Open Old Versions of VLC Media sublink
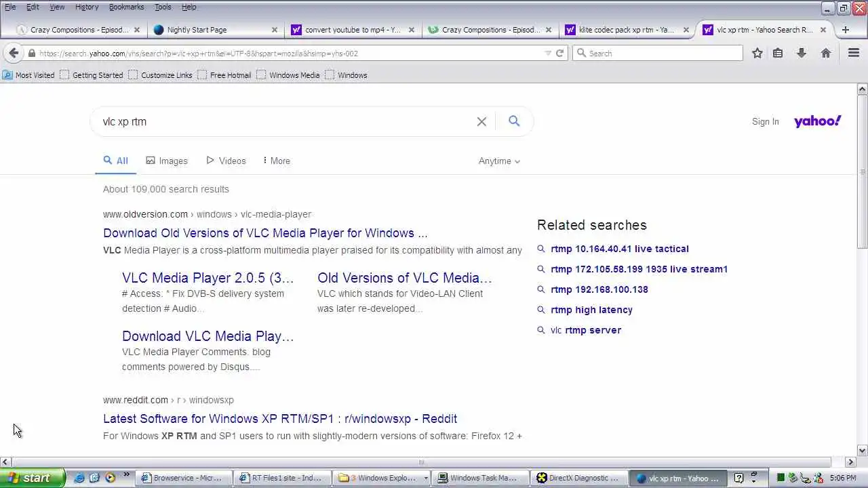Viewport: 868px width, 488px height. (404, 278)
